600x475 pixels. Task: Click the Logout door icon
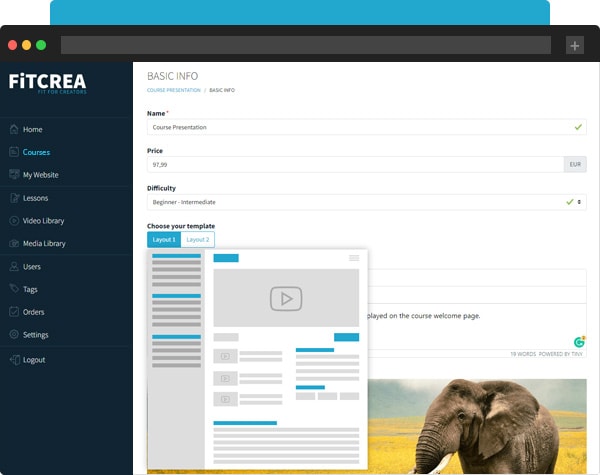tap(15, 360)
